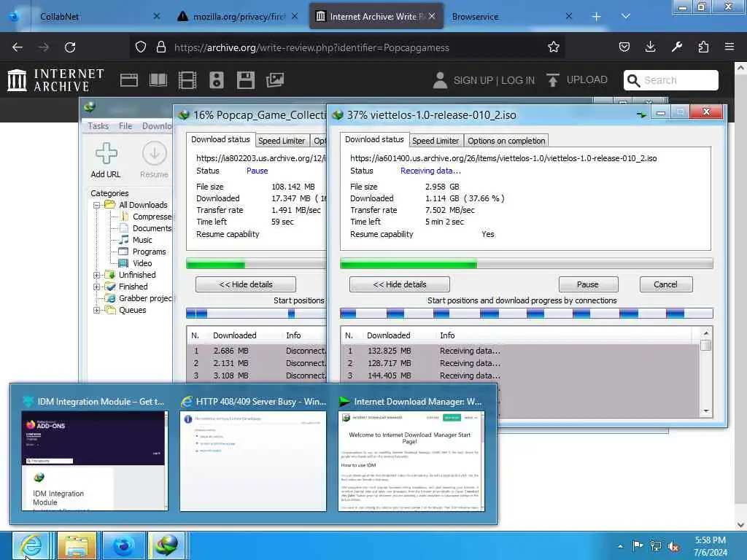
Task: Click the Firefox forward arrow button
Action: 43,47
